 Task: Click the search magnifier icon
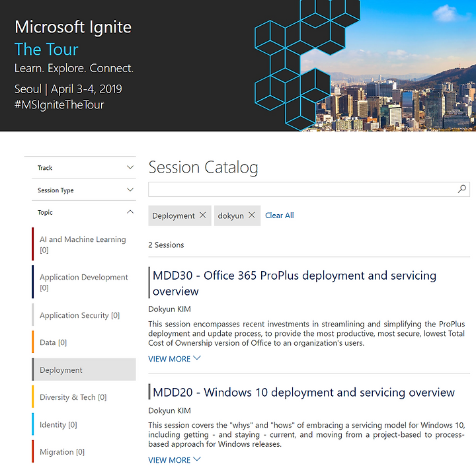461,189
